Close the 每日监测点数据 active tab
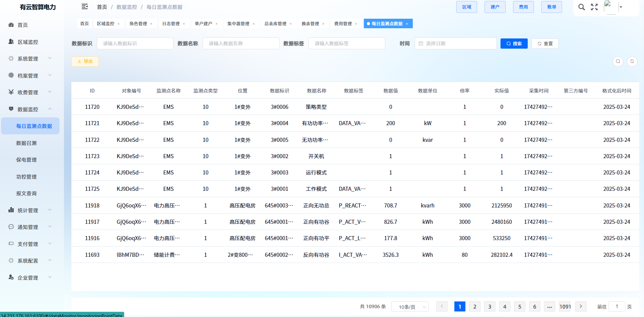 pyautogui.click(x=407, y=24)
